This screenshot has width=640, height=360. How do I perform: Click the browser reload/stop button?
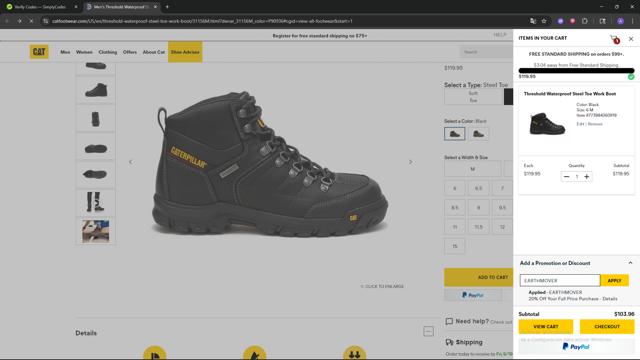tap(31, 21)
